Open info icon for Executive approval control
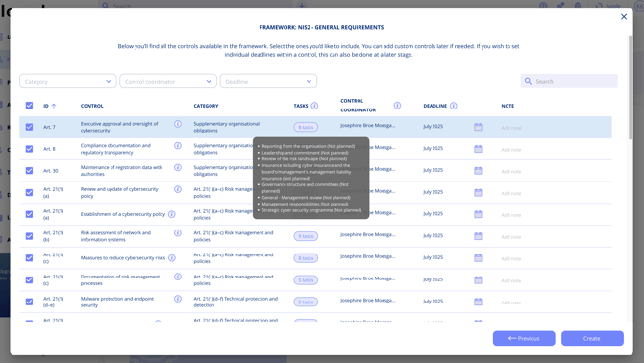 (x=178, y=124)
